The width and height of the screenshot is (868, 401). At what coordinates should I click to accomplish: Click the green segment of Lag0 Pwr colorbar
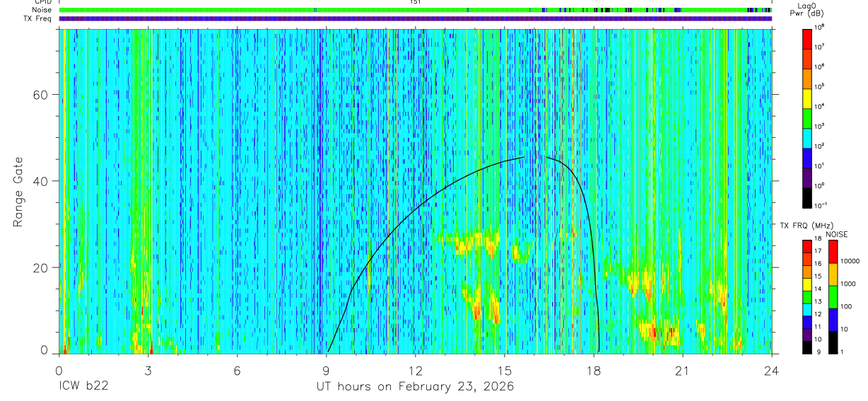[x=807, y=117]
